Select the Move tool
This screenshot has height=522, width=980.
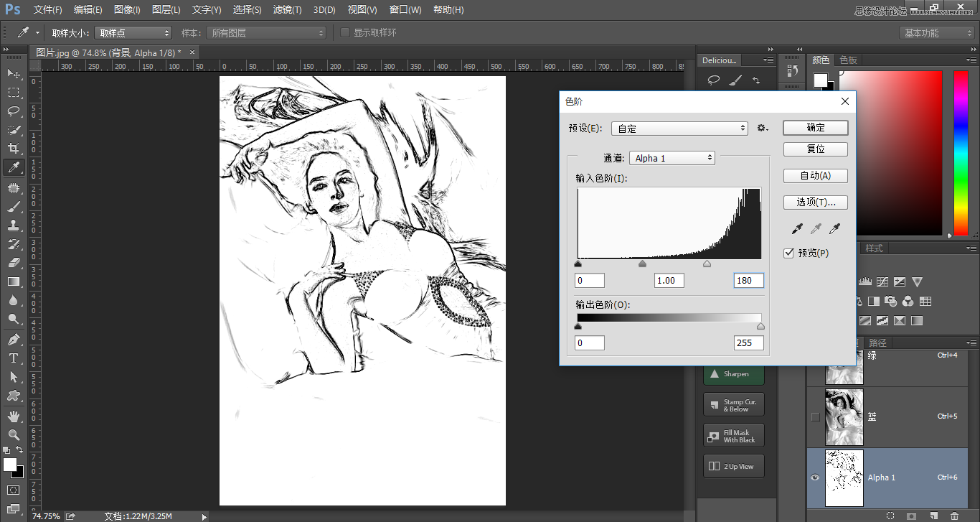pyautogui.click(x=14, y=74)
